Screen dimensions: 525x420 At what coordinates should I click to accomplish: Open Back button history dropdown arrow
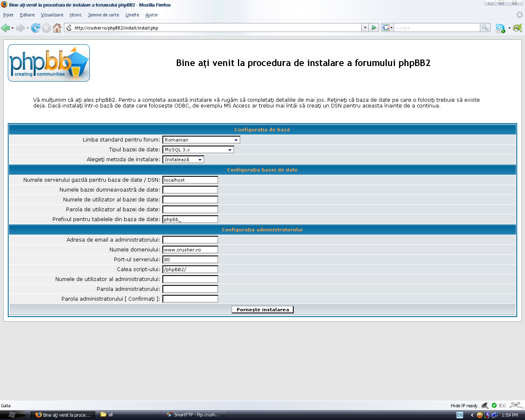(x=13, y=28)
